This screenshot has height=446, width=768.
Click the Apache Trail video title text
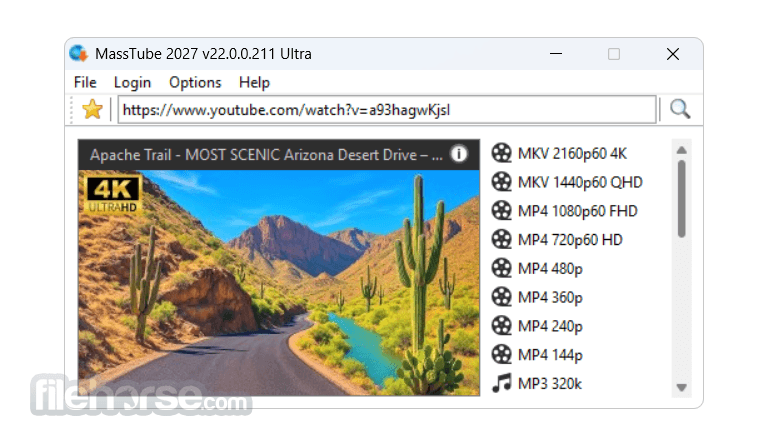point(266,155)
